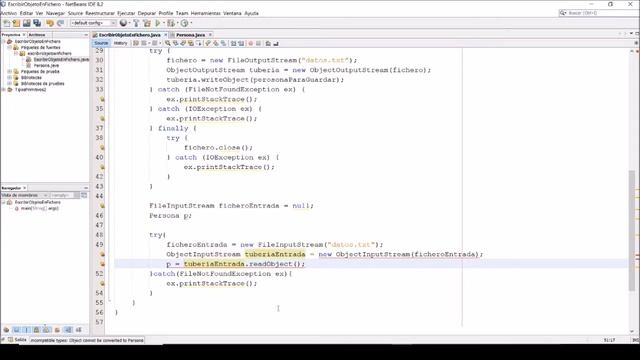Viewport: 640px width, 360px height.
Task: Click the Open Project toolbar icon
Action: click(x=27, y=23)
